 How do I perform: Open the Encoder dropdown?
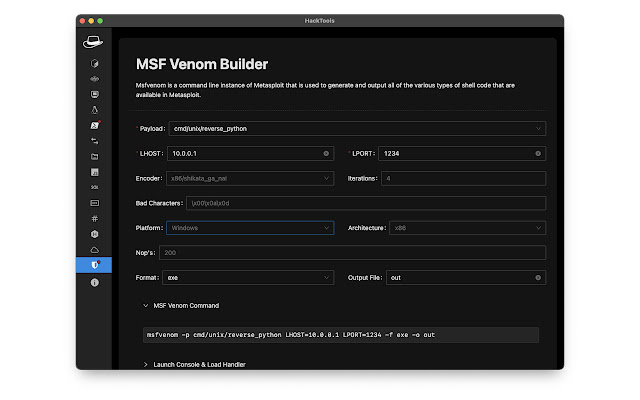point(250,178)
